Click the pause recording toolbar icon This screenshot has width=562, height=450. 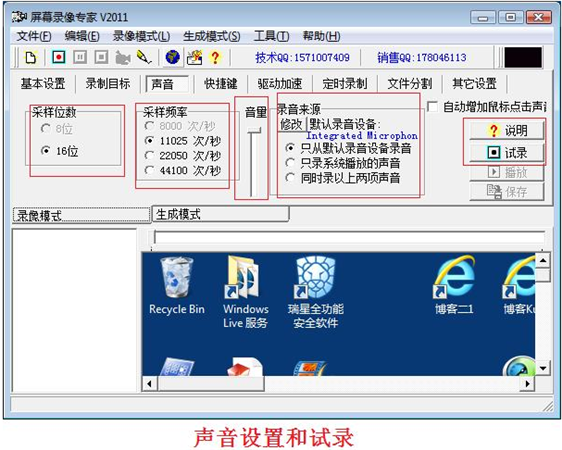(x=80, y=57)
